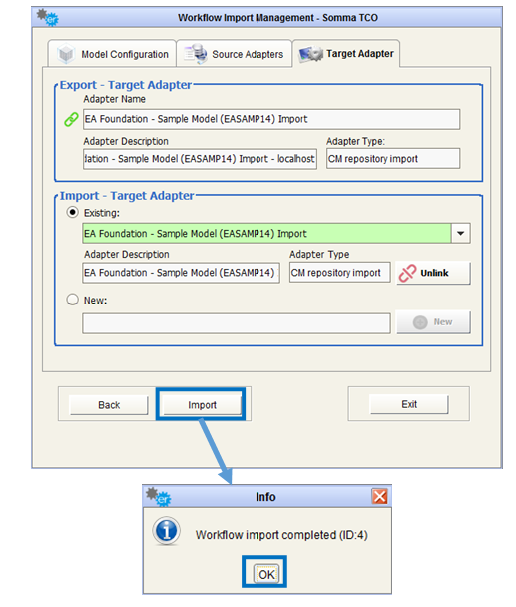
Task: Go back with the Back button
Action: coord(109,405)
